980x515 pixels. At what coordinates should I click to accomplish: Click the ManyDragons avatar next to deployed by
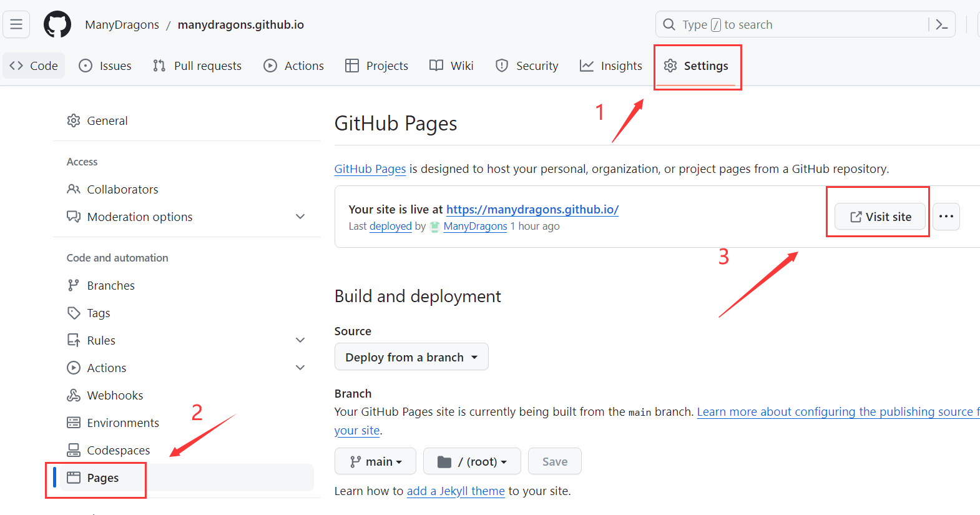(x=435, y=227)
